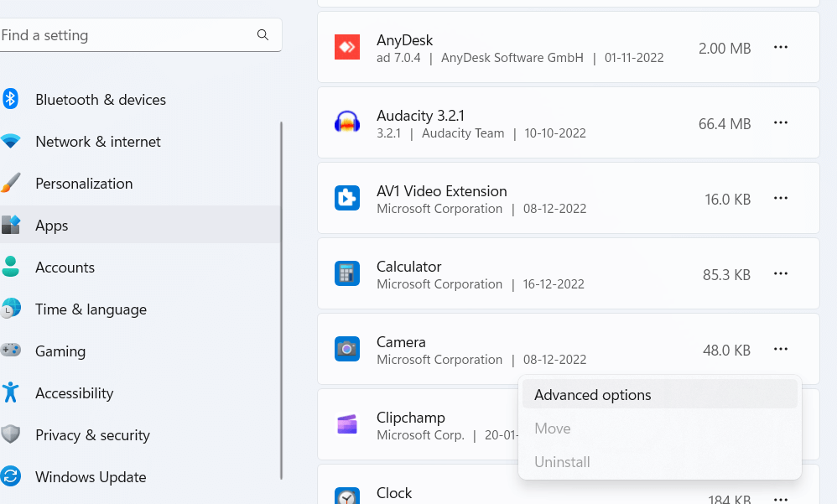The width and height of the screenshot is (837, 504).
Task: Click the 66.4 MB size value
Action: (725, 124)
